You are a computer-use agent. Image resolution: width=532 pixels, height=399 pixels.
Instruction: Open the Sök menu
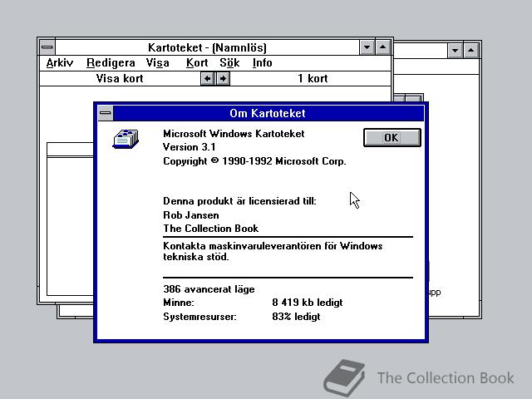click(x=229, y=63)
